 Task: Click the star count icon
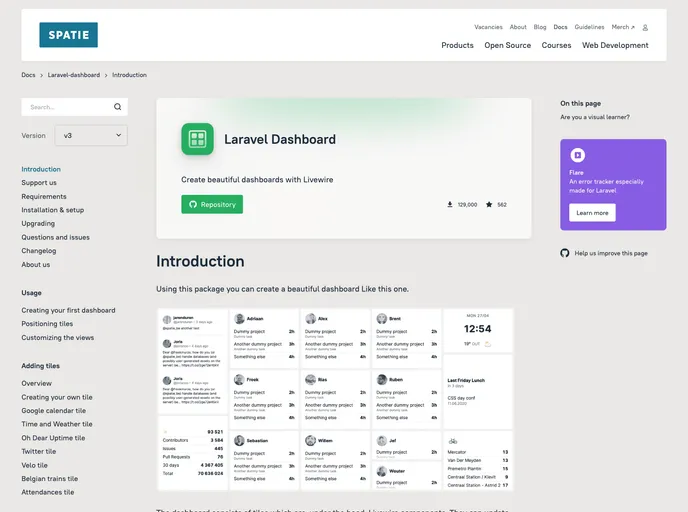click(x=489, y=204)
